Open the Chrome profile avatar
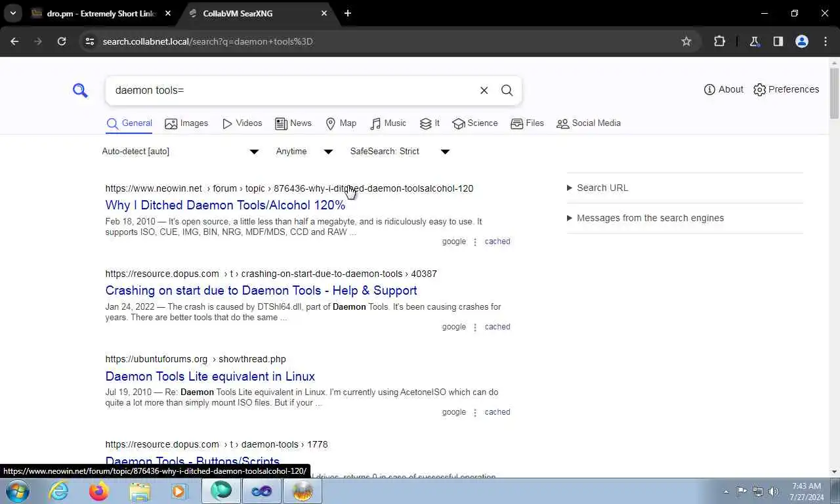This screenshot has width=840, height=504. (802, 41)
